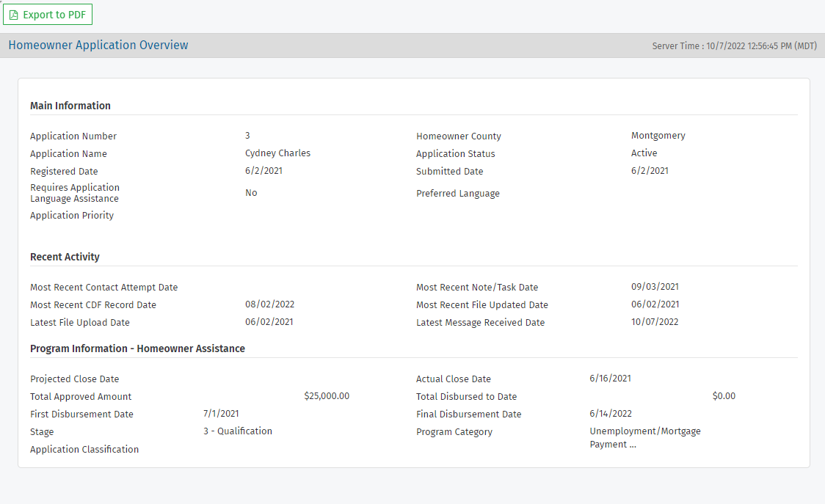Click the Homeowner Application Overview title
825x504 pixels.
tap(98, 45)
